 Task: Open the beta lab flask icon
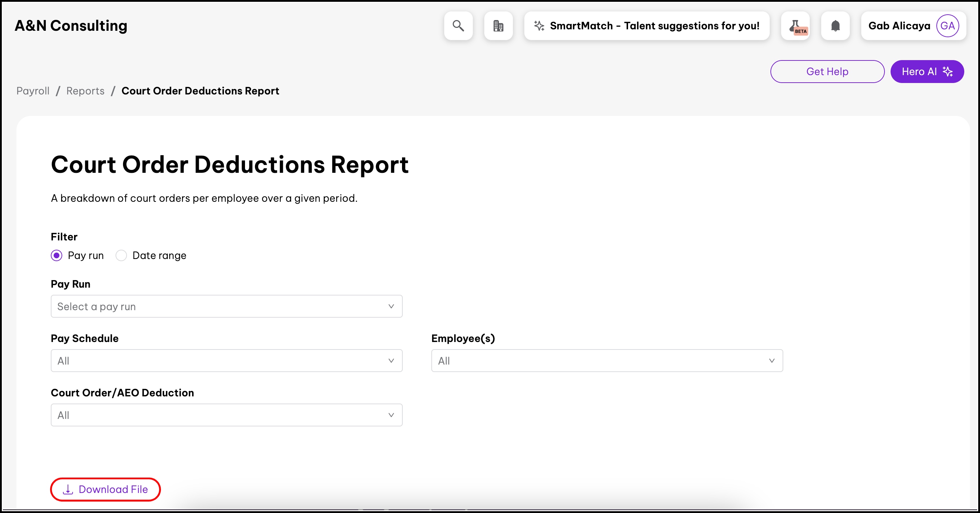[795, 26]
